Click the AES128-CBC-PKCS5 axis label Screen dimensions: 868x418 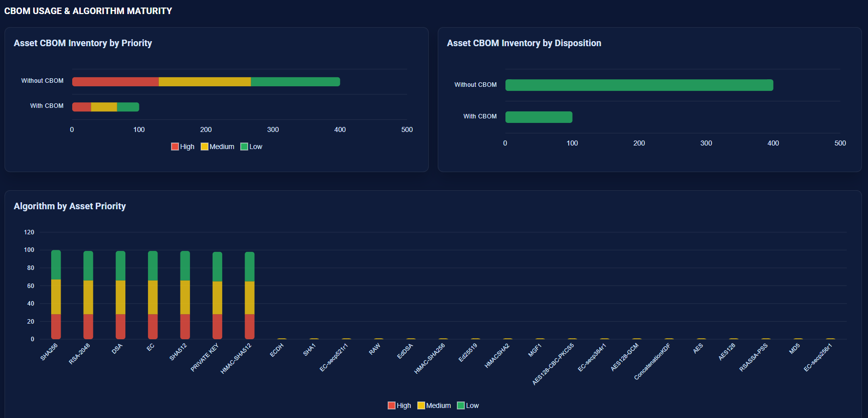553,364
